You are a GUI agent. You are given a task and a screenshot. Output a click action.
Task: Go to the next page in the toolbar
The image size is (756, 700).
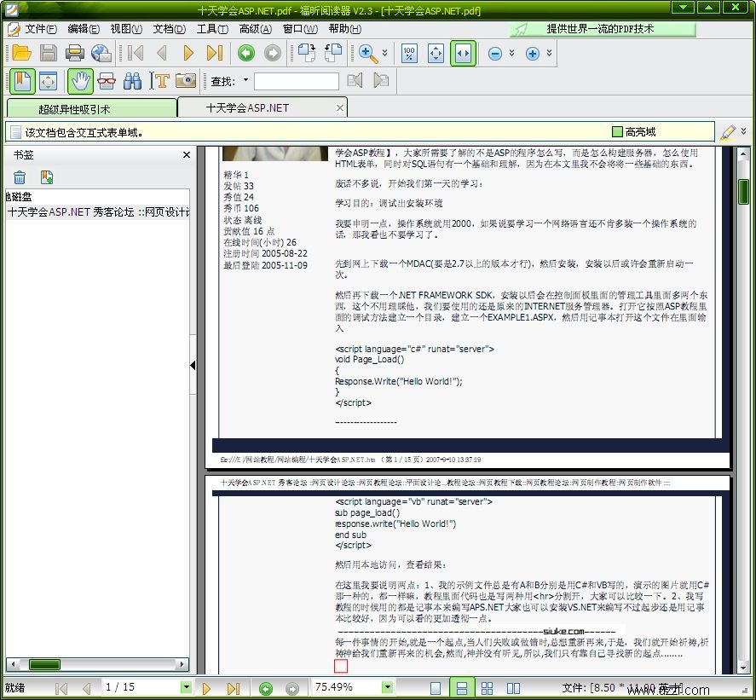click(188, 53)
